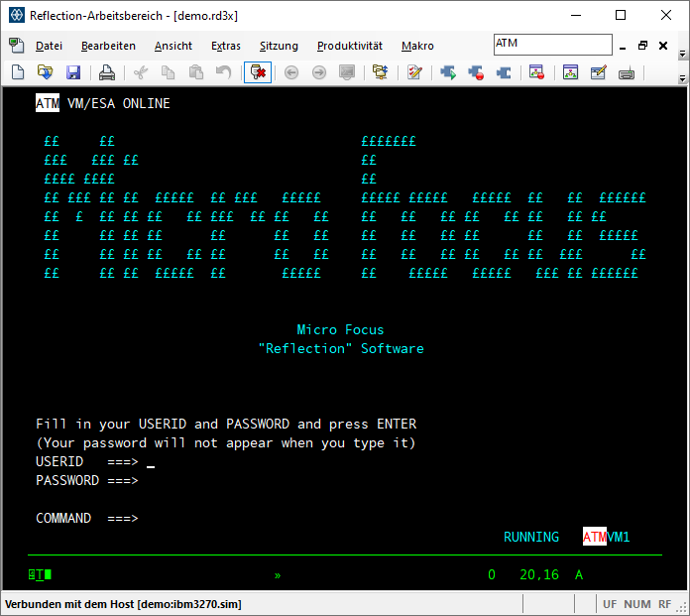Open the Makro menu
Viewport: 690px width, 616px height.
click(417, 46)
